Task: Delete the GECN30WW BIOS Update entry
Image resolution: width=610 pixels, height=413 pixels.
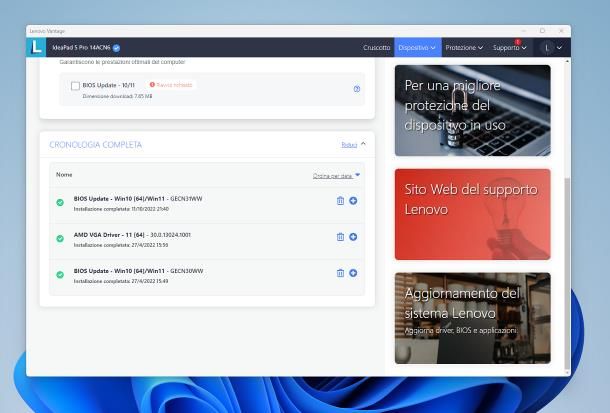Action: tap(340, 273)
